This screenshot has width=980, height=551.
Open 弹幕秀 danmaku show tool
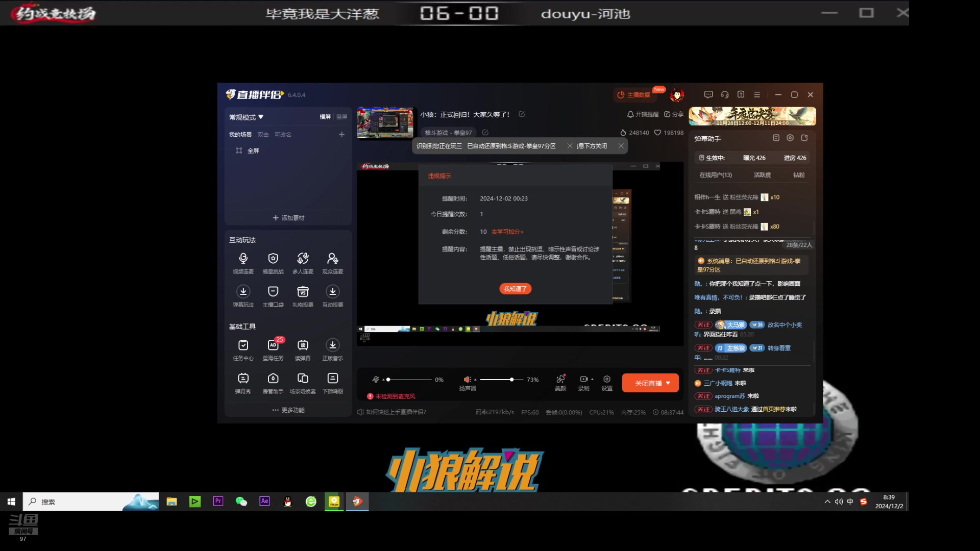tap(243, 383)
